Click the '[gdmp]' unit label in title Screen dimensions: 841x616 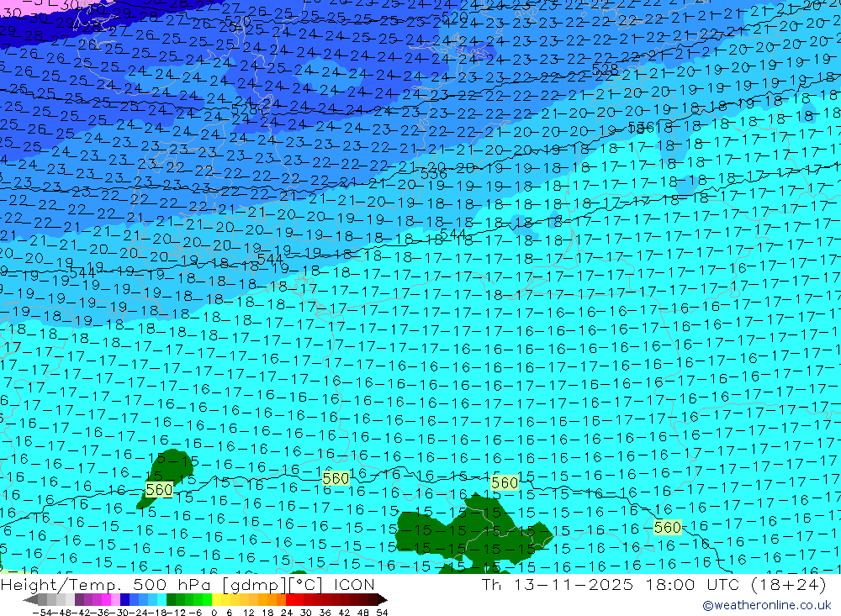point(253,585)
